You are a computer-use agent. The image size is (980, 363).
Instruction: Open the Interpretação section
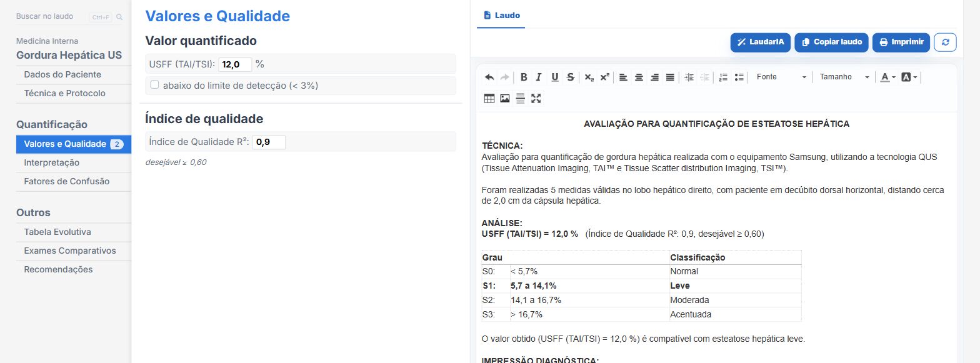click(x=74, y=162)
